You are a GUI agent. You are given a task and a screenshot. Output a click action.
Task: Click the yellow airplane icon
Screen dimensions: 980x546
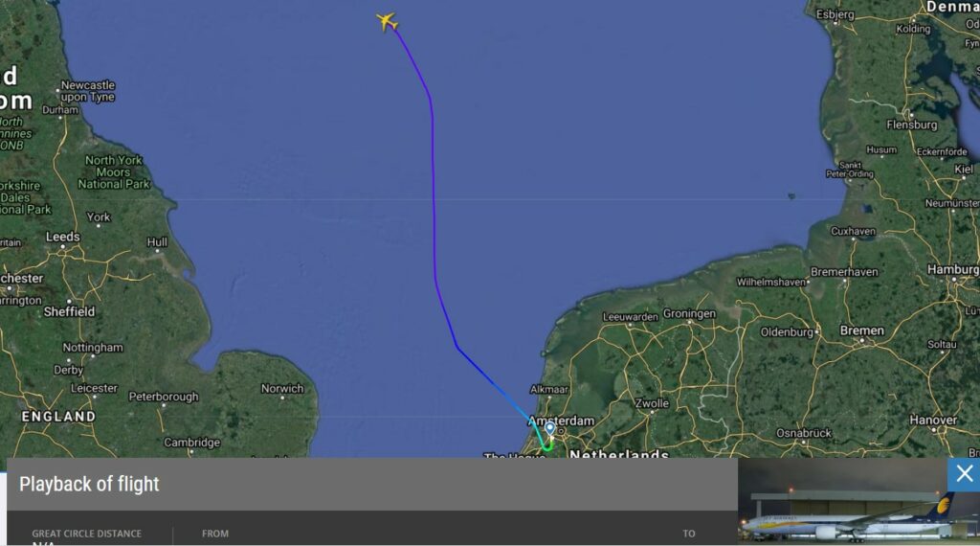click(x=387, y=21)
